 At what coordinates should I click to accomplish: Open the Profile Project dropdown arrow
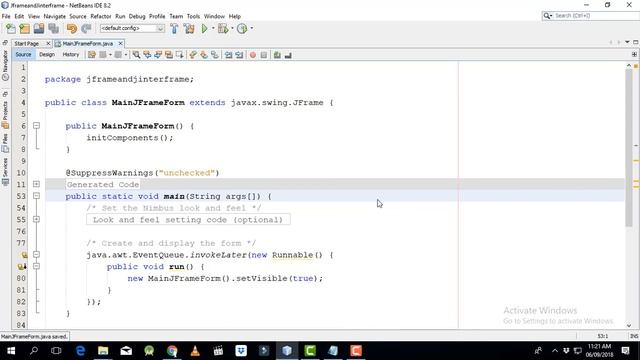tap(251, 28)
